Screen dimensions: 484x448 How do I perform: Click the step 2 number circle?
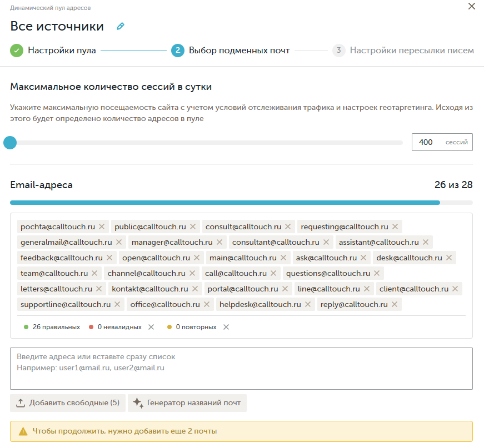[x=178, y=51]
